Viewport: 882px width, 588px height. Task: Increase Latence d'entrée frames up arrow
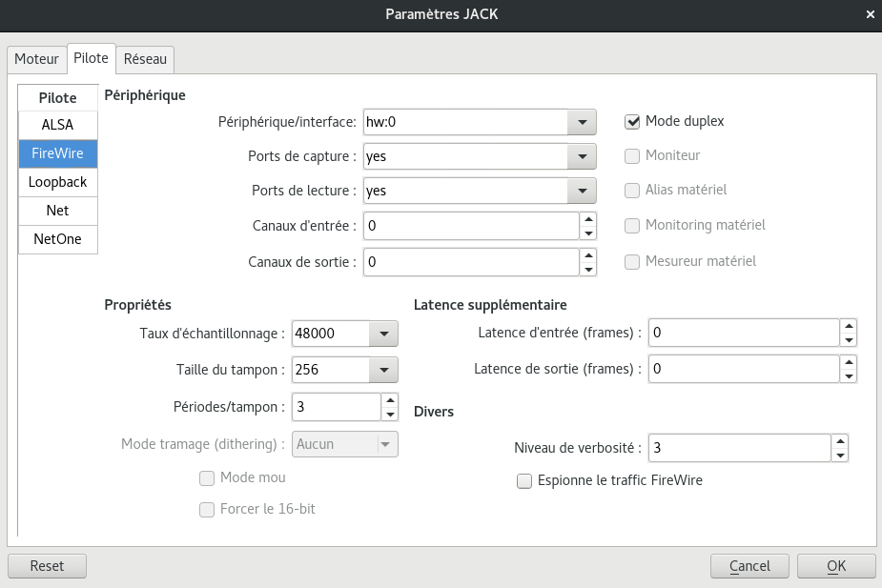tap(849, 326)
